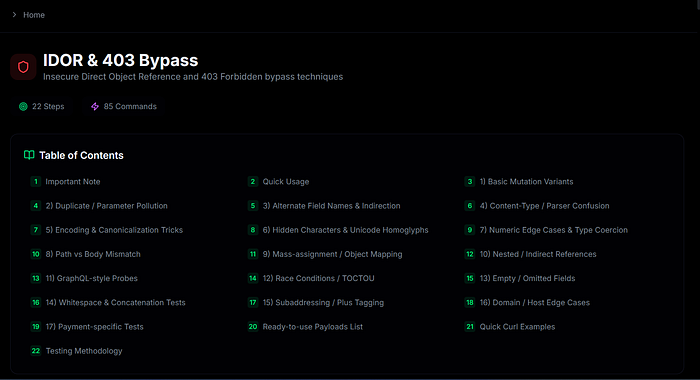The image size is (700, 380).
Task: Open 16) Domain / Host Edge Cases
Action: (534, 302)
